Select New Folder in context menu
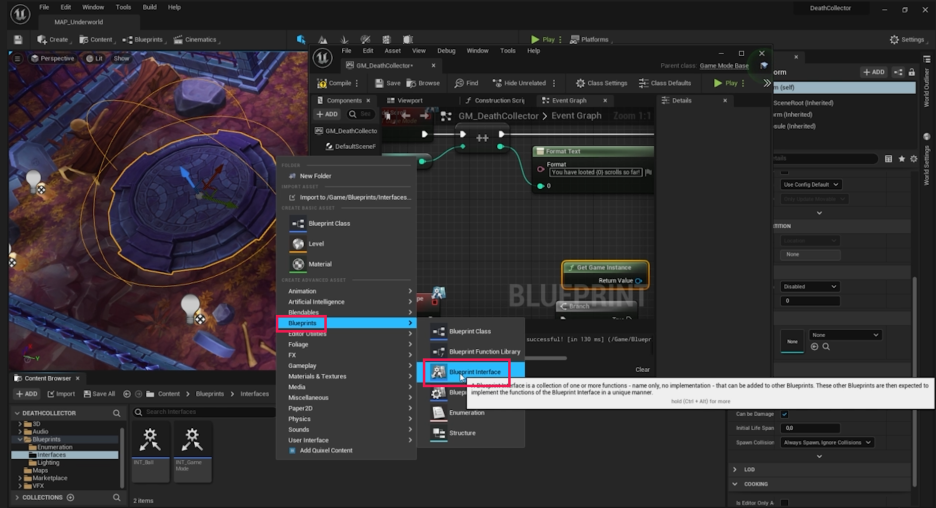The image size is (936, 508). click(346, 176)
